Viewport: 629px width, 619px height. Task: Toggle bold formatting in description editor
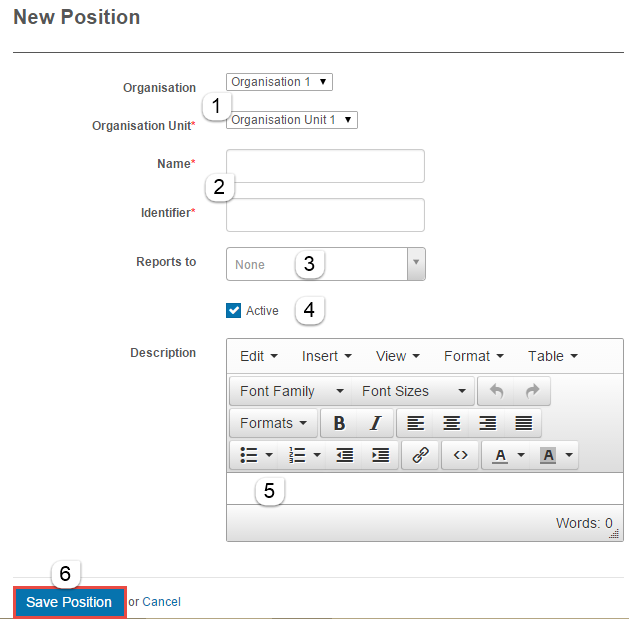coord(339,423)
